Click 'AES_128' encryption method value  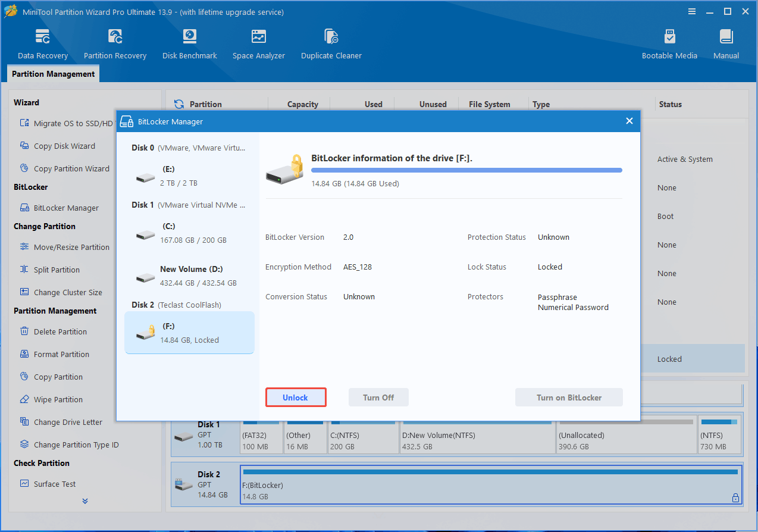(x=358, y=267)
